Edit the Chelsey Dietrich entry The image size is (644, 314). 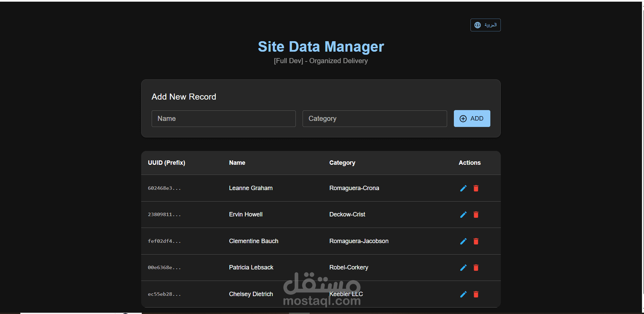[x=463, y=294]
